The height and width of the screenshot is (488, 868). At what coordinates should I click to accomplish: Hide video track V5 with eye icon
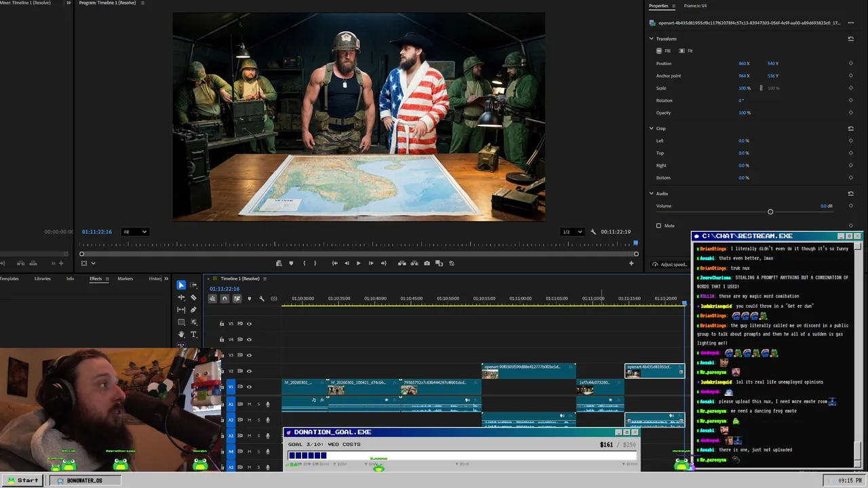click(x=249, y=324)
